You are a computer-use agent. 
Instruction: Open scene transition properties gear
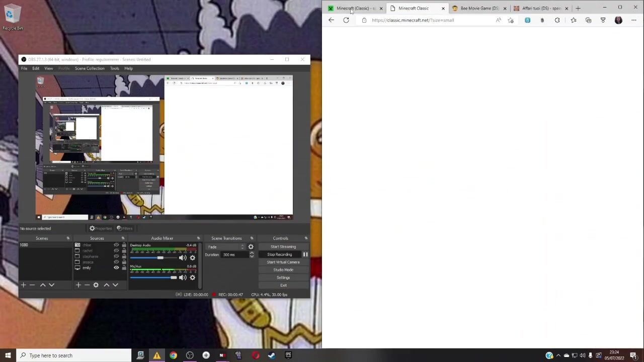(251, 247)
